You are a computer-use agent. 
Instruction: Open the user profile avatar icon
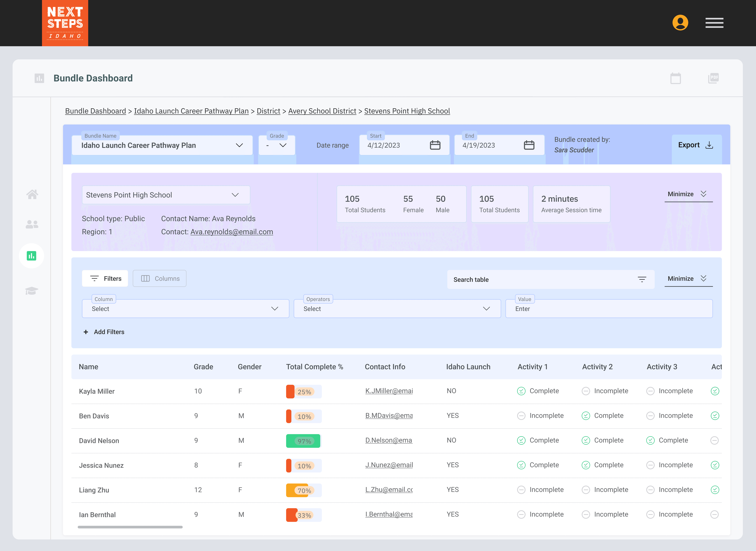[680, 23]
